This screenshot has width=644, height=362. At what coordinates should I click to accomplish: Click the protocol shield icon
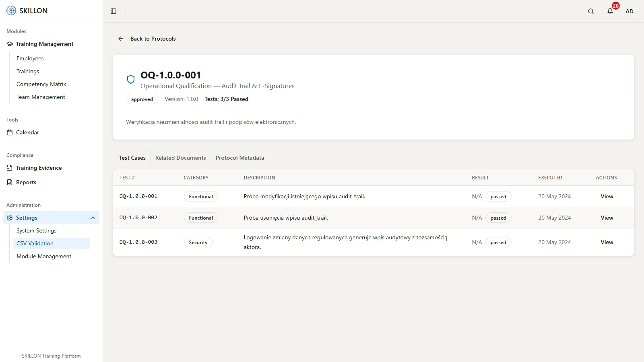point(131,79)
